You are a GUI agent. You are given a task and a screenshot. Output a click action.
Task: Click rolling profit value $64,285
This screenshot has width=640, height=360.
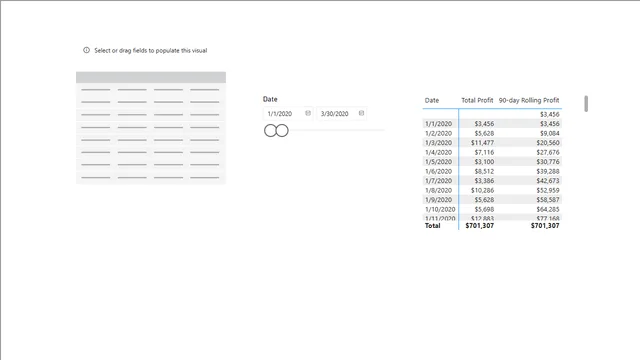548,209
